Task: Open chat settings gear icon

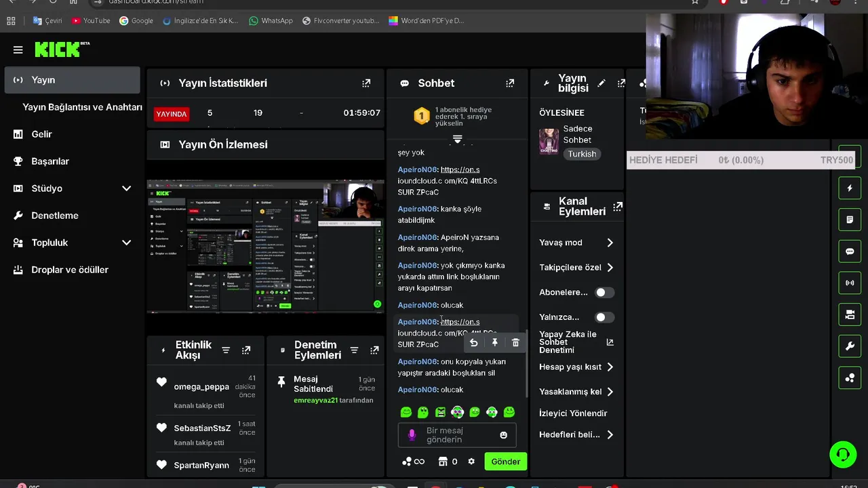Action: tap(471, 462)
